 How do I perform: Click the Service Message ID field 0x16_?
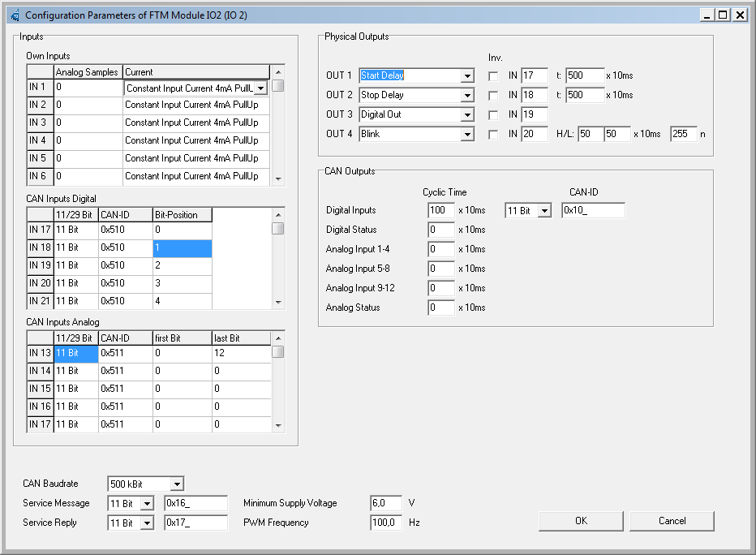pos(195,503)
